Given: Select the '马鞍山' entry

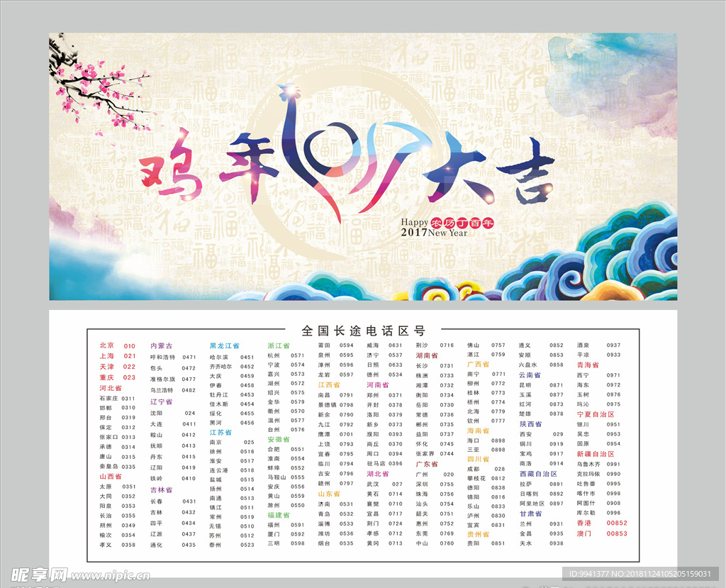Looking at the screenshot, I should [x=277, y=477].
